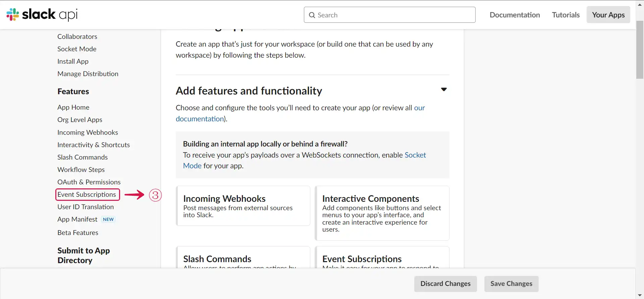Screen dimensions: 644x299
Task: Select Event Subscriptions in sidebar
Action: (x=87, y=194)
